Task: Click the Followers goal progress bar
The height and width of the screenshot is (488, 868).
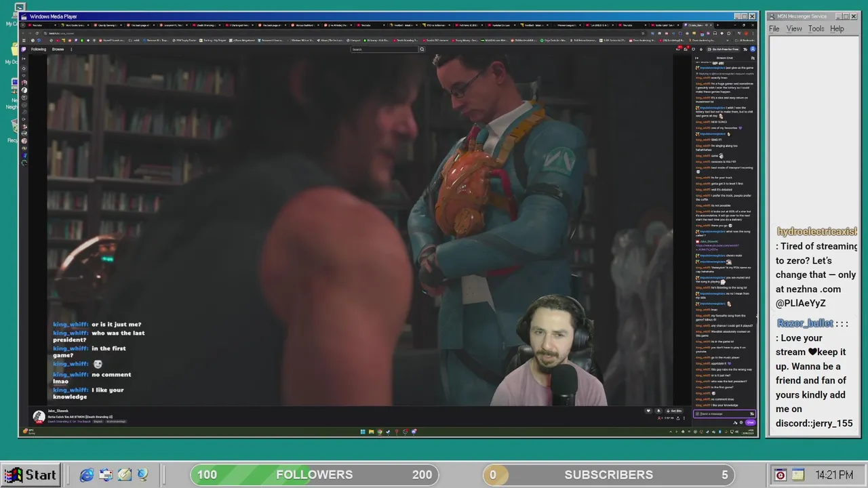Action: coord(315,474)
